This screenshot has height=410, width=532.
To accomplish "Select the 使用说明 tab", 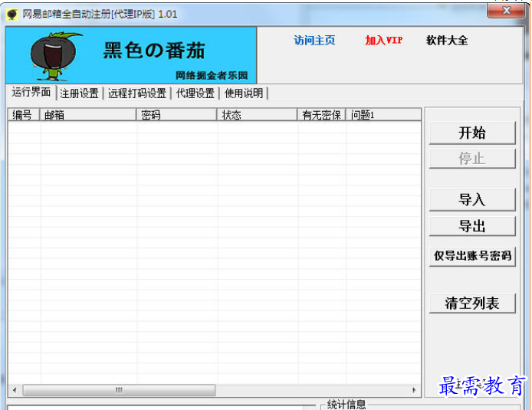I will click(x=244, y=93).
